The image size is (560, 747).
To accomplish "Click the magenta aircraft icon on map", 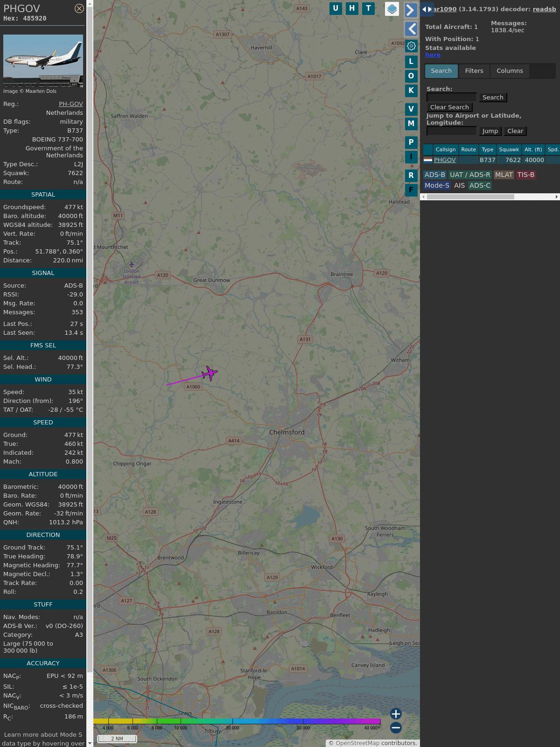I will tap(210, 373).
